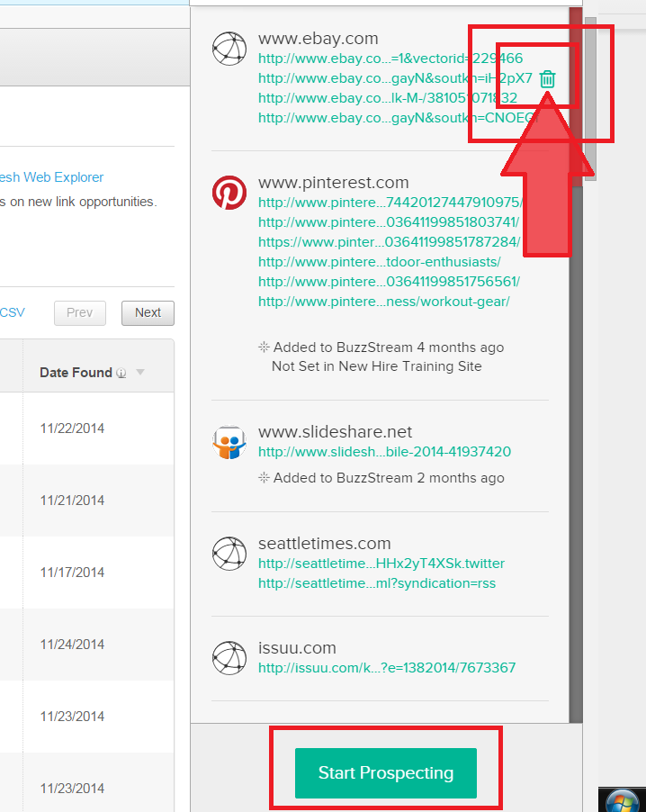
Task: Open issuu link ending 1382014/7673367
Action: [x=387, y=668]
